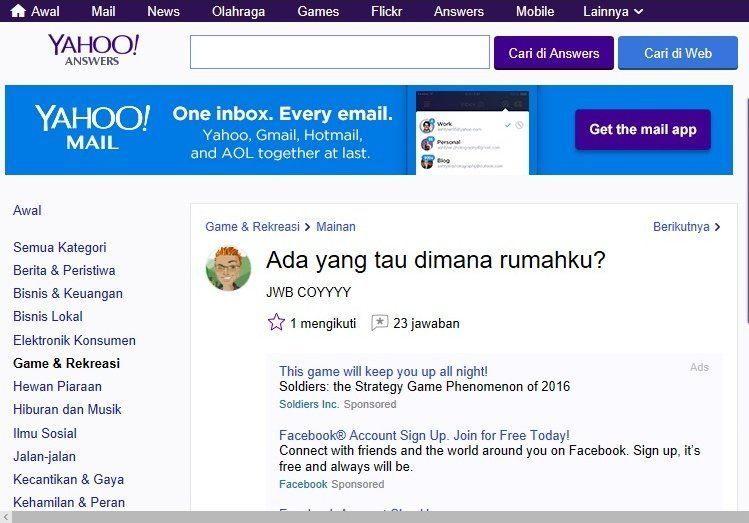Expand the Lainnya dropdown menu
Image resolution: width=749 pixels, height=523 pixels.
(x=613, y=11)
